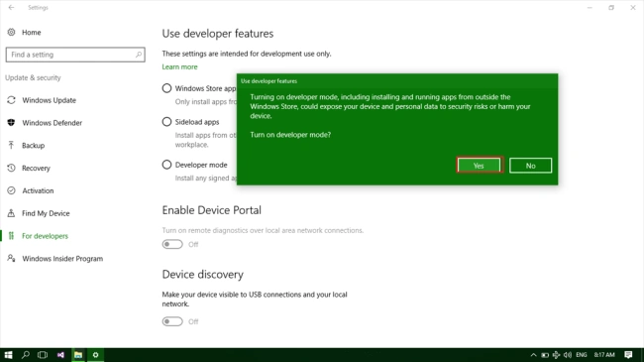Click the Find My Device person icon
The image size is (644, 362).
click(11, 213)
